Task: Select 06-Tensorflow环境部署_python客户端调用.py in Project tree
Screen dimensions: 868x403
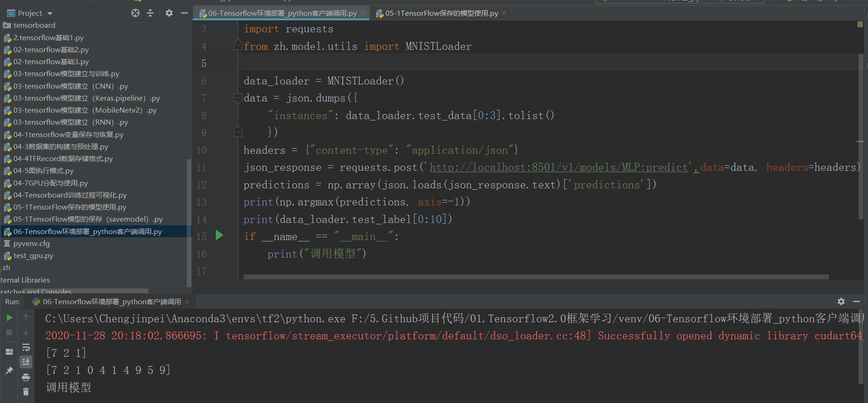Action: (87, 232)
